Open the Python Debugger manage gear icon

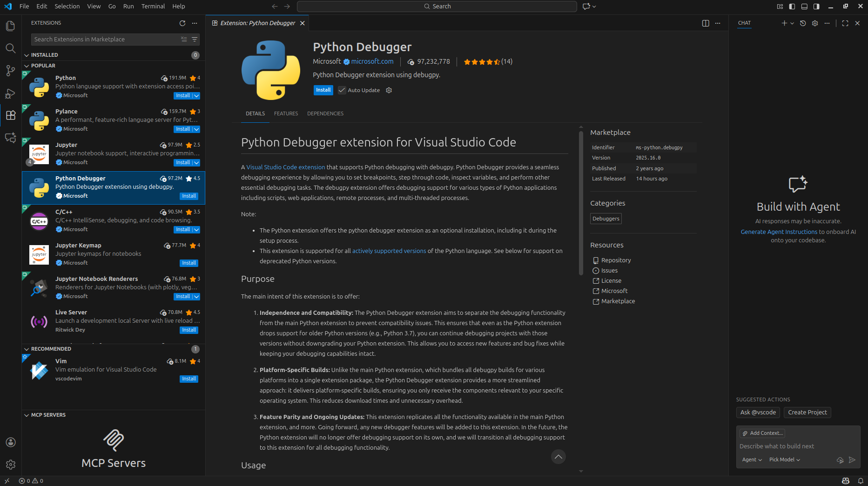(x=389, y=90)
